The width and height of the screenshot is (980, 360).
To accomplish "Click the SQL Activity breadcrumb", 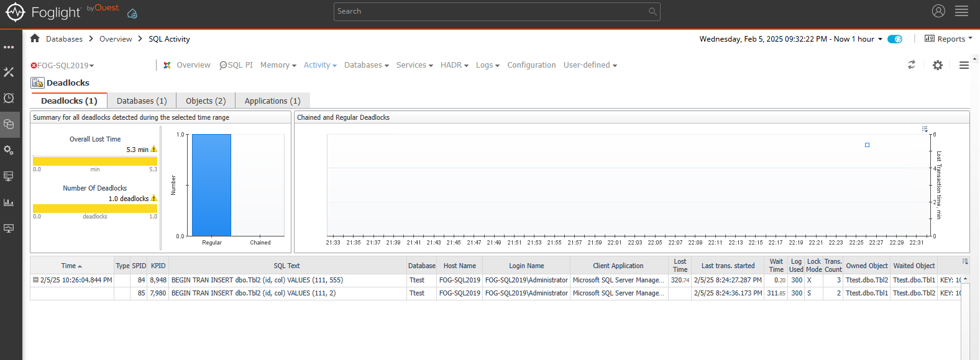I will pyautogui.click(x=169, y=39).
